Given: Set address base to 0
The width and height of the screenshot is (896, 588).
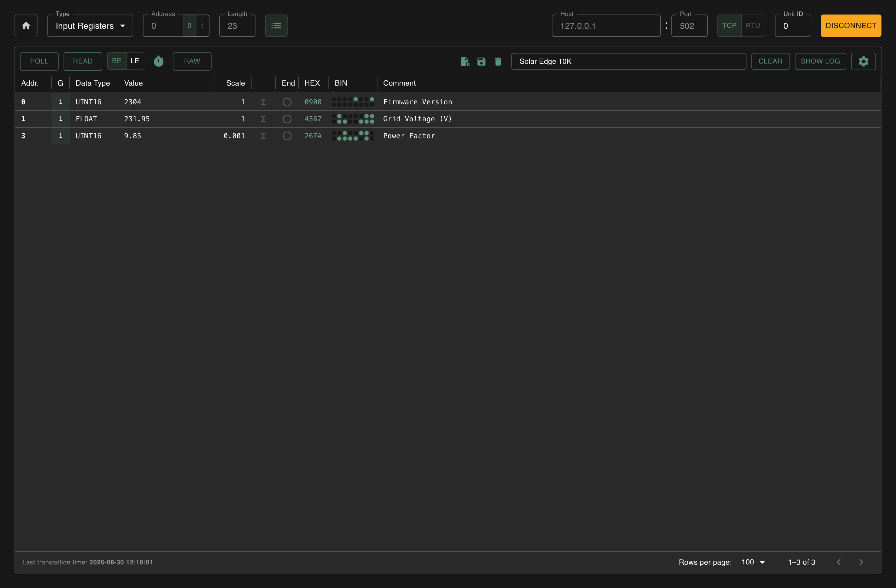Looking at the screenshot, I should [189, 26].
